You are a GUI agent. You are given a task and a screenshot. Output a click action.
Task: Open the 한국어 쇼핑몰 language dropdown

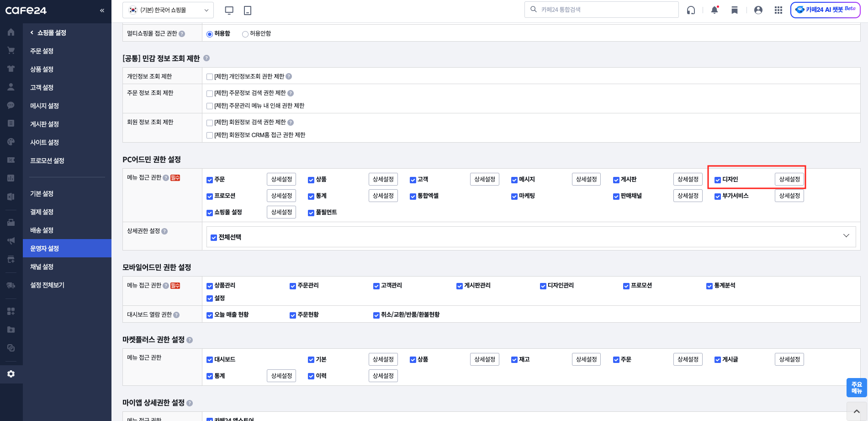point(168,10)
